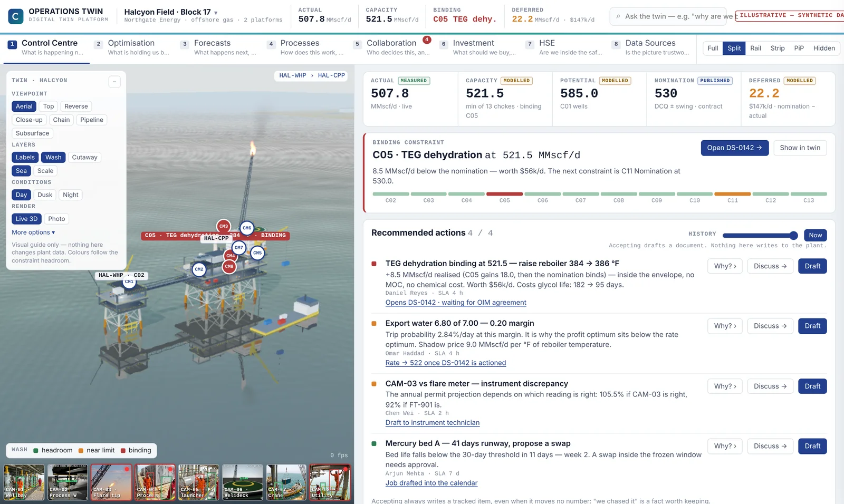Go to the HSE tab
Image resolution: width=844 pixels, height=504 pixels.
(564, 47)
